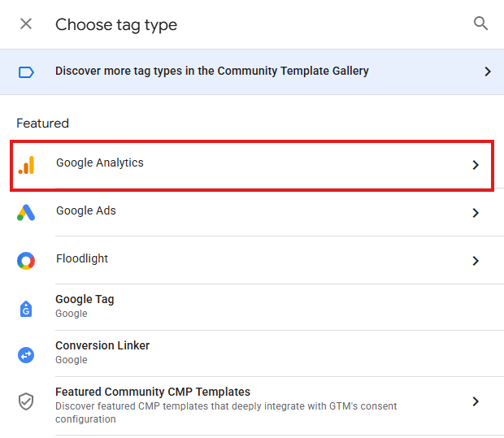Click the CMP Templates shield icon

coord(26,401)
